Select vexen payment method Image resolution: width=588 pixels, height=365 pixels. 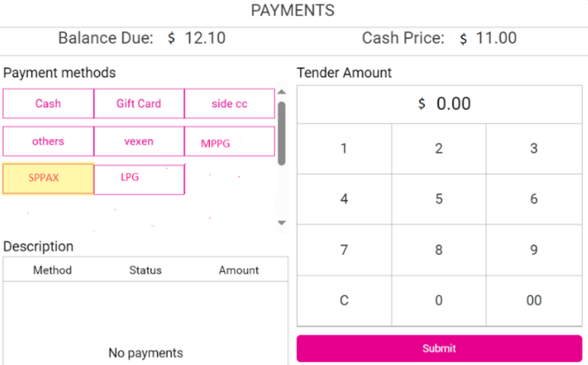pos(138,141)
